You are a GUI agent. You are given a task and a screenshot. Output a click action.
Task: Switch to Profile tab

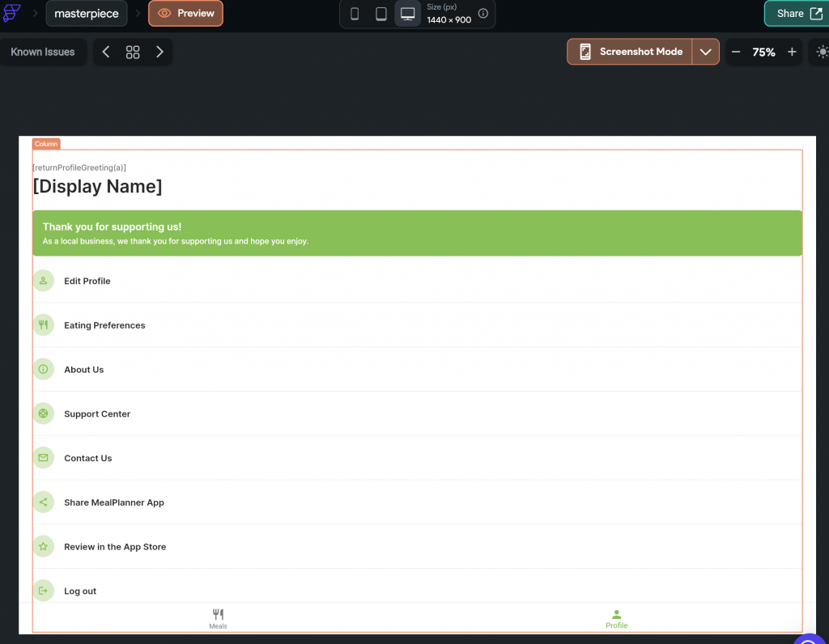pos(616,619)
